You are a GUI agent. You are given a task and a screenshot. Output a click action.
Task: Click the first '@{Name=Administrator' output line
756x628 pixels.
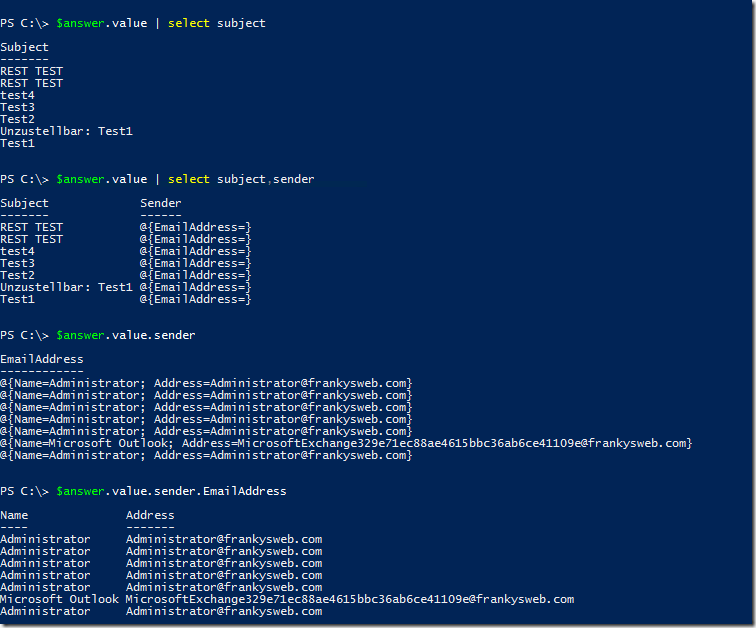(206, 383)
